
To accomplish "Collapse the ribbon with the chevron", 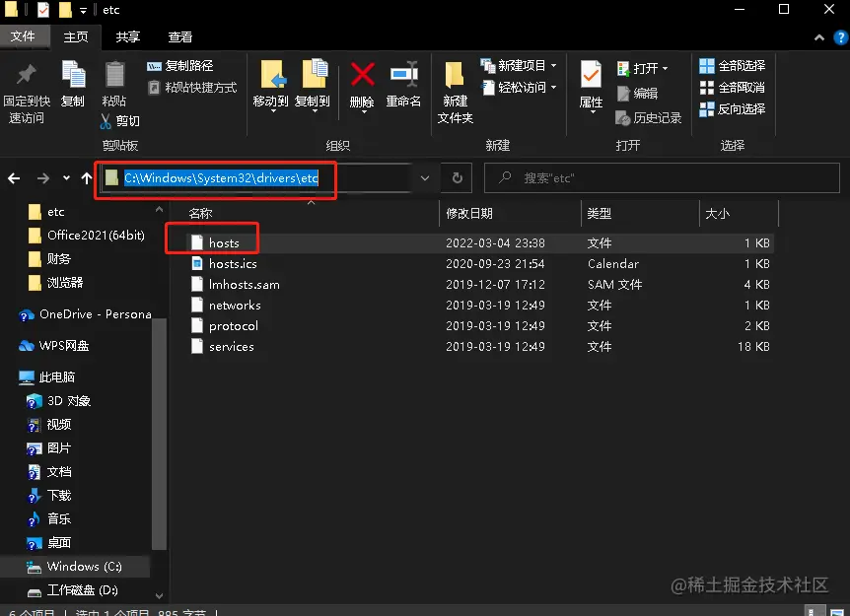I will (819, 37).
